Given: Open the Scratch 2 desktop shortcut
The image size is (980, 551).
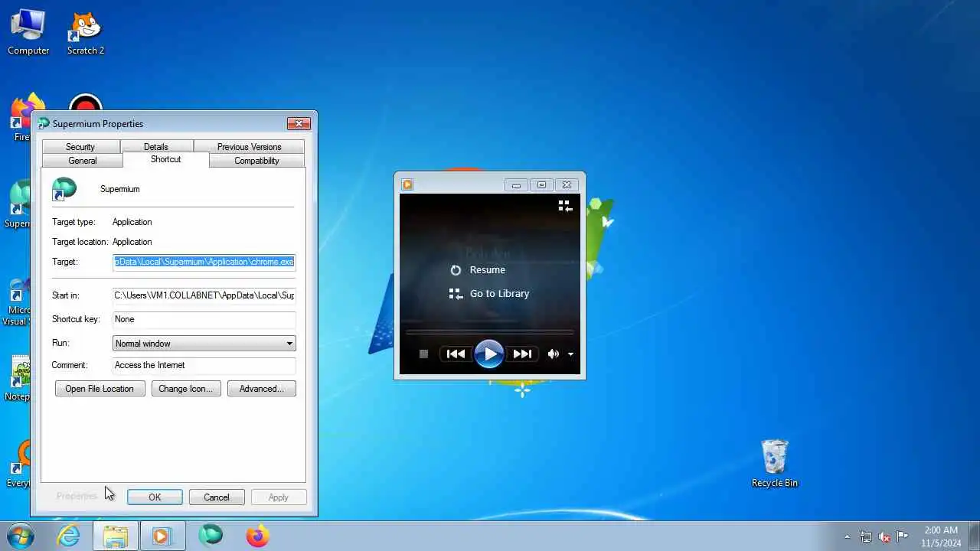Looking at the screenshot, I should coord(86,32).
